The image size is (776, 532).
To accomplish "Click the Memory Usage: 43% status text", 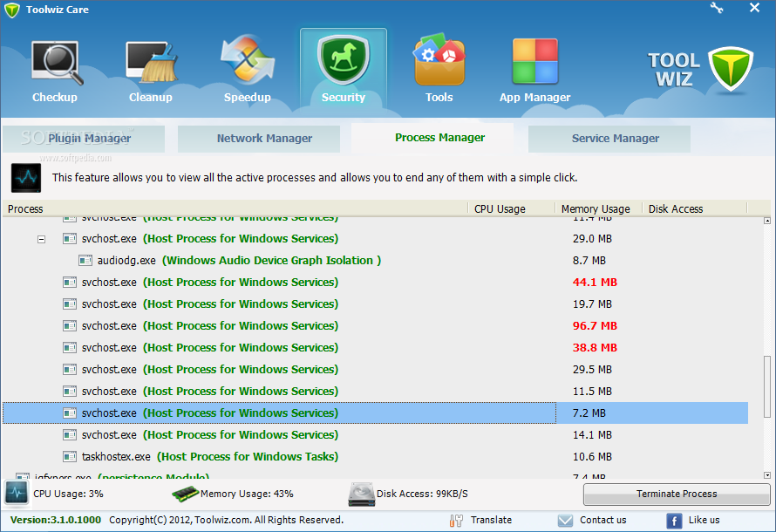I will coord(247,494).
